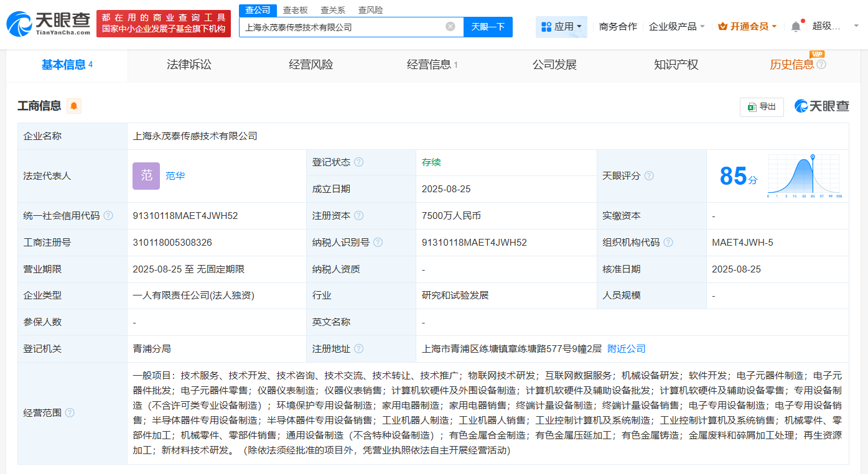Click the help icon next to 注册地址

(x=359, y=349)
